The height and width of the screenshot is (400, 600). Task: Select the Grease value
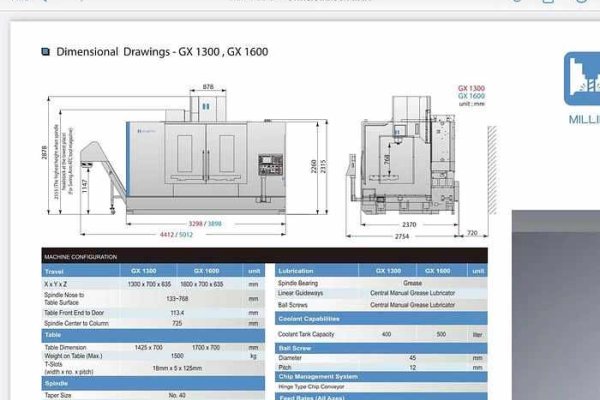point(412,283)
